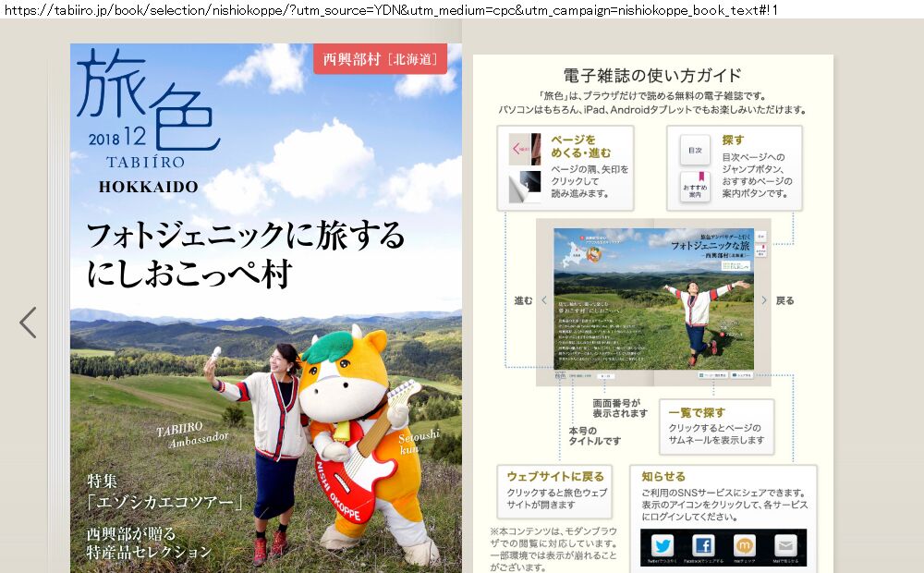Click the Twitter share icon
The height and width of the screenshot is (573, 924).
[x=662, y=545]
